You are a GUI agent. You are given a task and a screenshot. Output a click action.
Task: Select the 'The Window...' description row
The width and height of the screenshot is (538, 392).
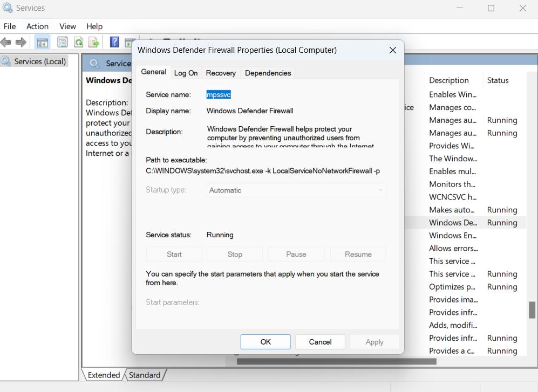click(453, 159)
